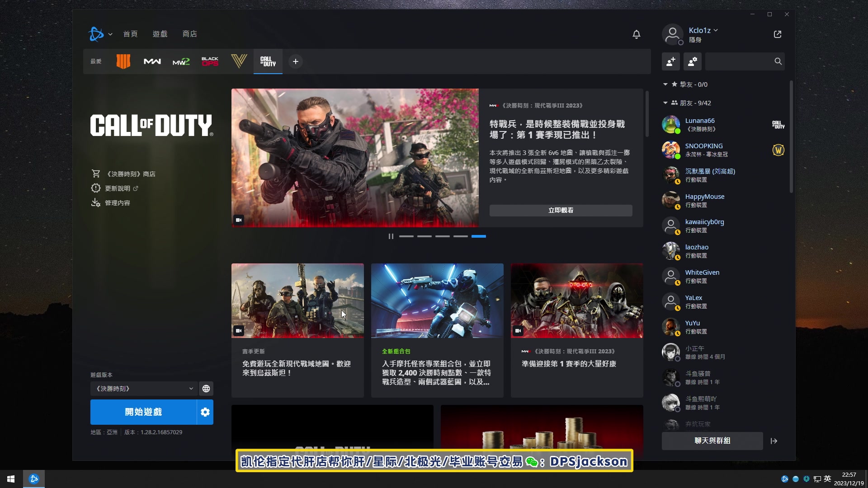The image size is (868, 488).
Task: Click the game region globe icon
Action: point(206,389)
